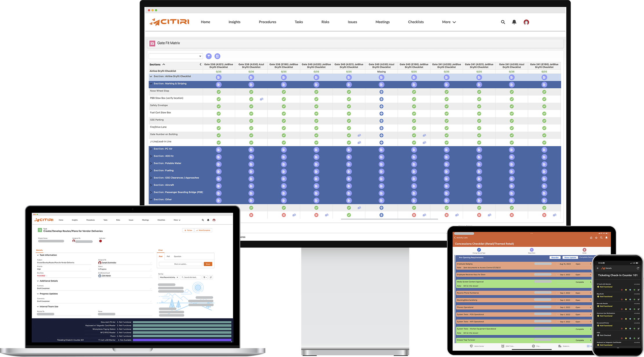Viewport: 644px width, 357px height.
Task: Open user avatar on the desktop monitor navbar
Action: (x=526, y=22)
